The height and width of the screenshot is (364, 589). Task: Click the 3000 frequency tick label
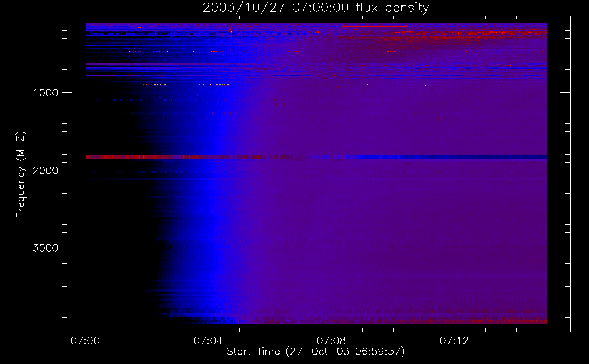click(46, 248)
